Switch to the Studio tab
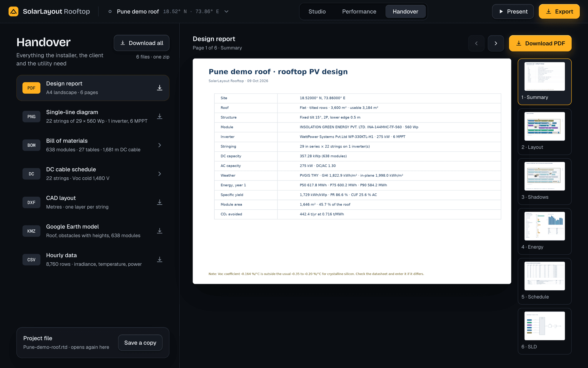Image resolution: width=588 pixels, height=368 pixels. (x=317, y=11)
